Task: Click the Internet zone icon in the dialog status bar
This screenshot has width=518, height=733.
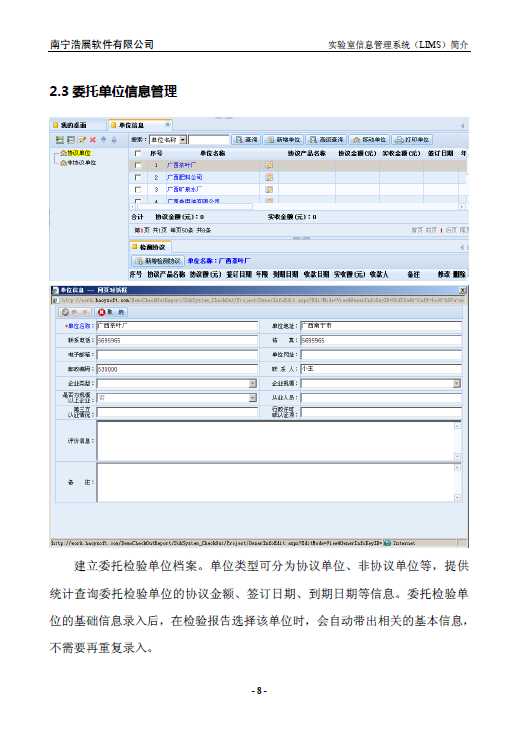Action: tap(388, 543)
